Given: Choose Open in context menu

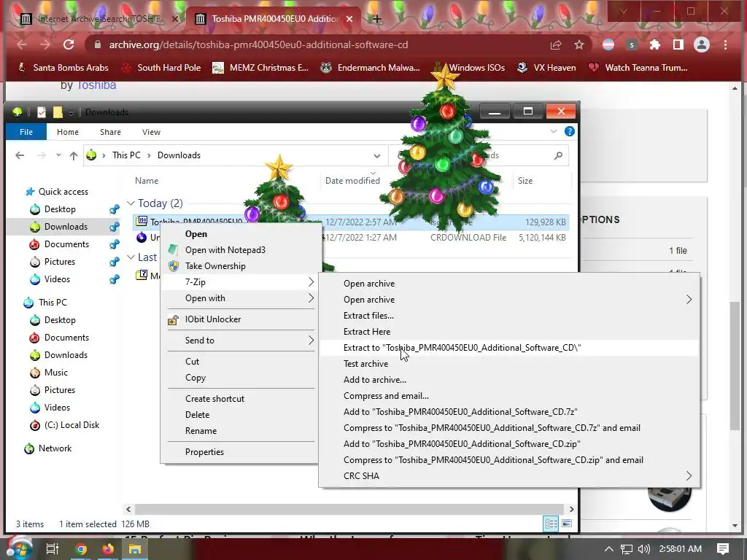Looking at the screenshot, I should 239,234.
